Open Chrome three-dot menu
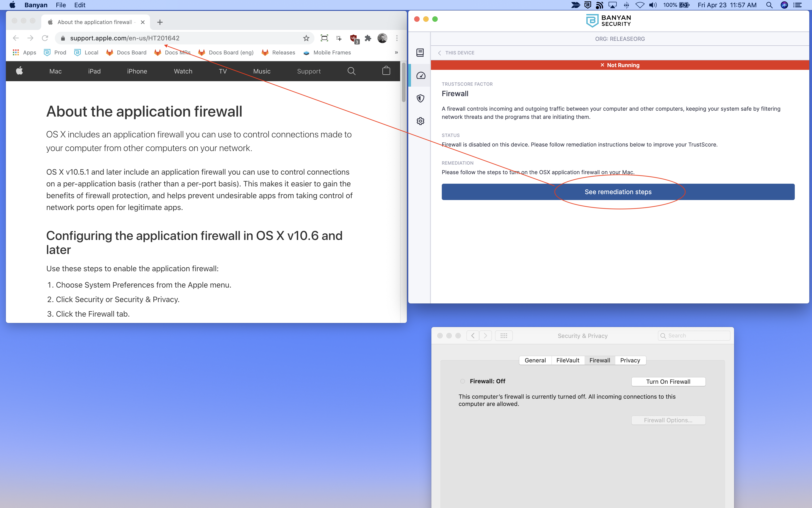Image resolution: width=812 pixels, height=508 pixels. pos(397,38)
